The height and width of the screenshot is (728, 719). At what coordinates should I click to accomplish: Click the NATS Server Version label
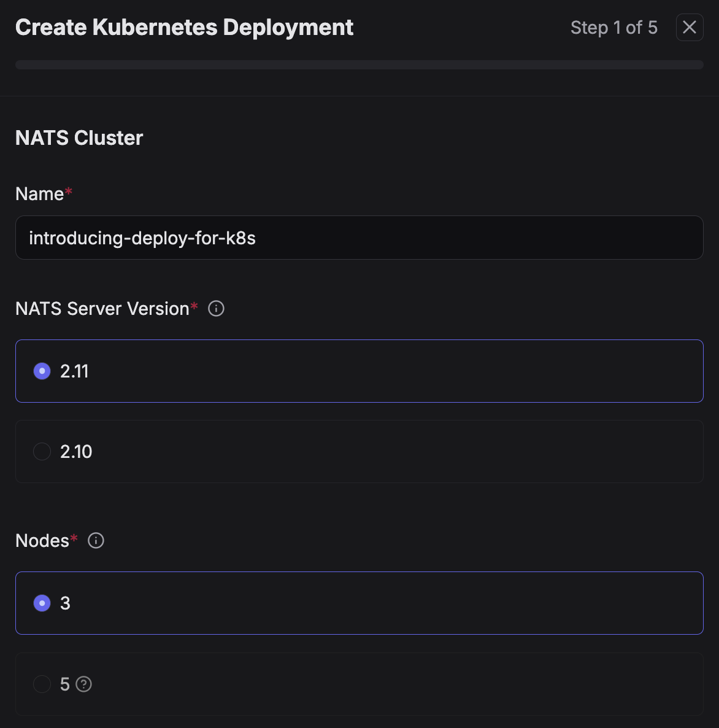pyautogui.click(x=102, y=309)
